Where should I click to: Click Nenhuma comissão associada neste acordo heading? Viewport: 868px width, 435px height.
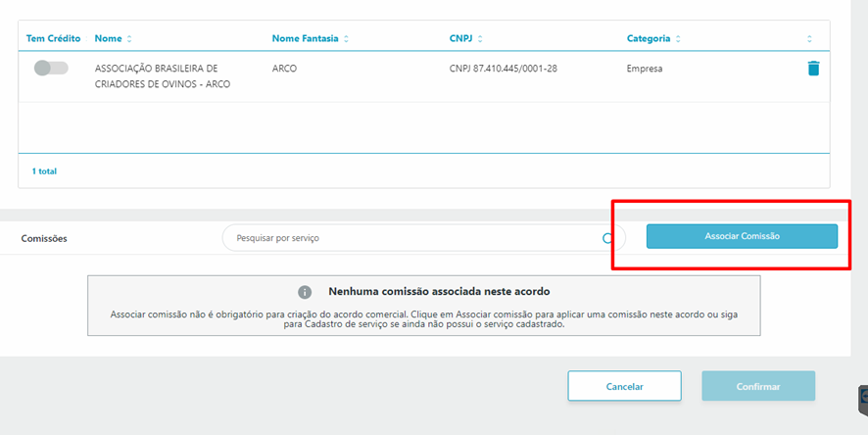(x=439, y=291)
